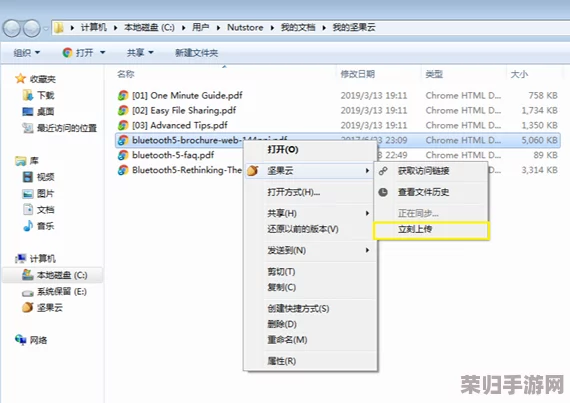Image resolution: width=570 pixels, height=403 pixels.
Task: Open the 图片 library
Action: coord(39,193)
